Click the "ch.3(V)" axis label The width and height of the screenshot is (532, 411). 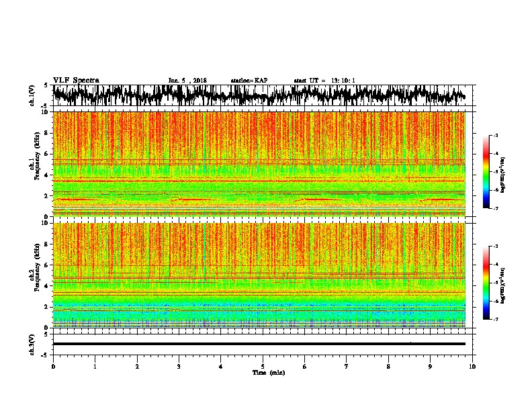[32, 345]
